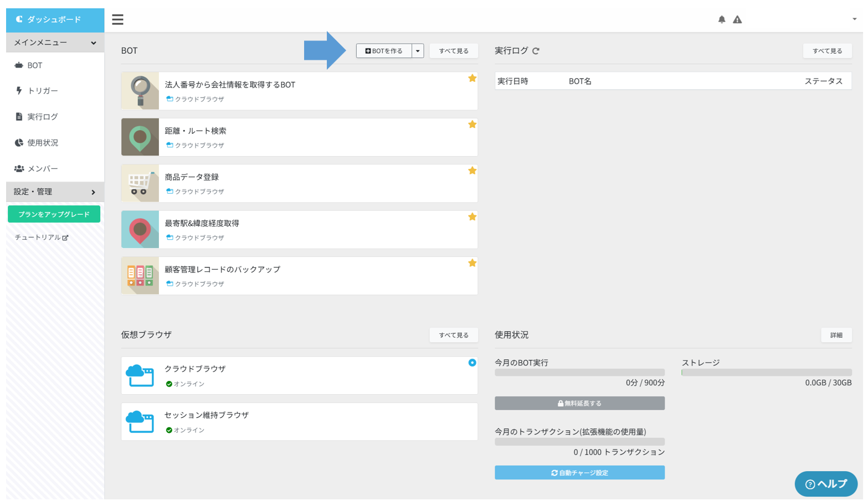Image resolution: width=868 pixels, height=501 pixels.
Task: Select the 使用状況 pie chart icon in sidebar
Action: [x=17, y=143]
